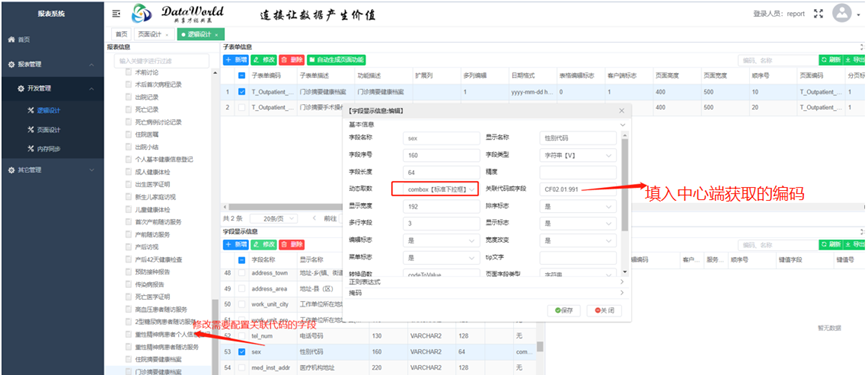Click the 关联代码或字段 input CF02.01.991
This screenshot has width=868, height=375.
tap(577, 189)
